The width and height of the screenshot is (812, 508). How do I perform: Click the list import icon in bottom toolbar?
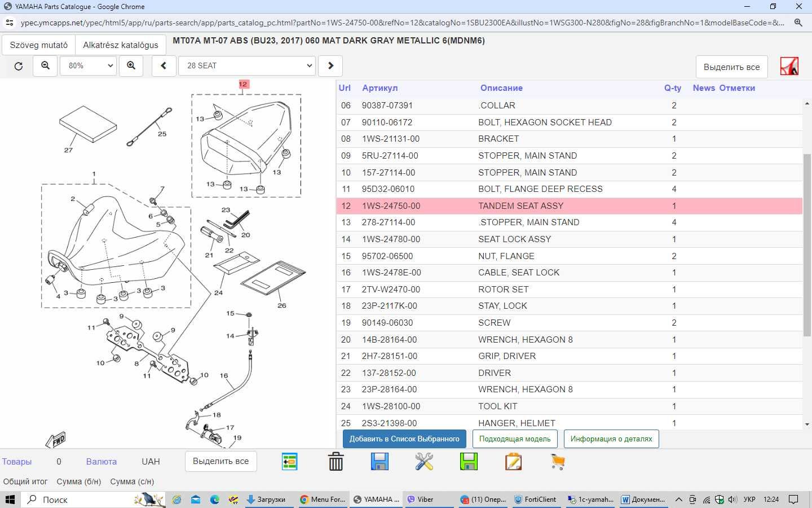(x=290, y=462)
